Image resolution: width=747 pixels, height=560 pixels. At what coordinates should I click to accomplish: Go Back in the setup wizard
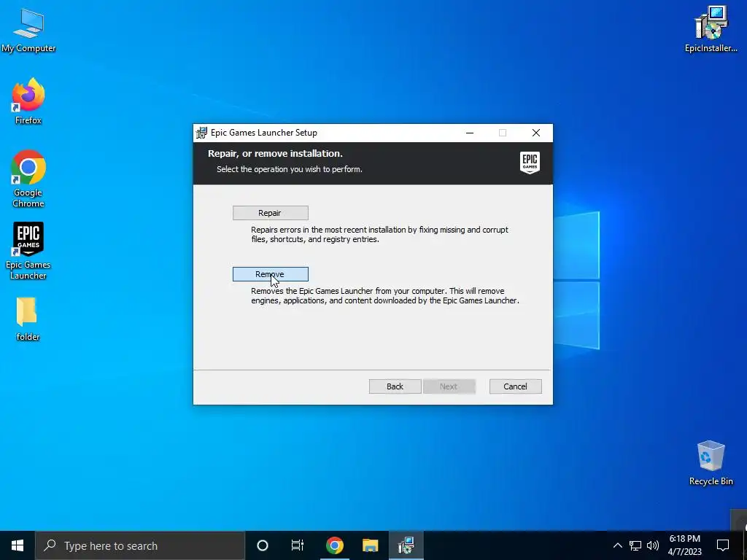point(395,386)
